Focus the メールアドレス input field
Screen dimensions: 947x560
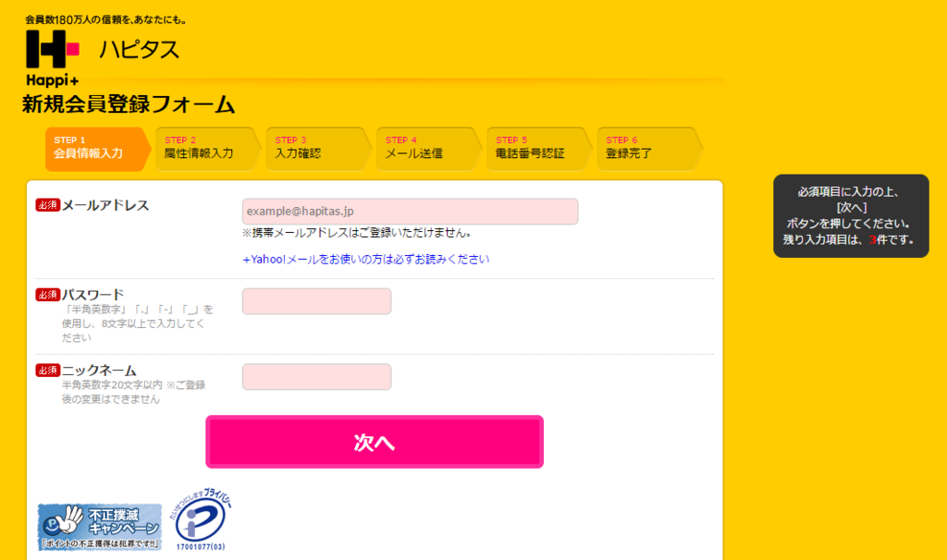410,212
